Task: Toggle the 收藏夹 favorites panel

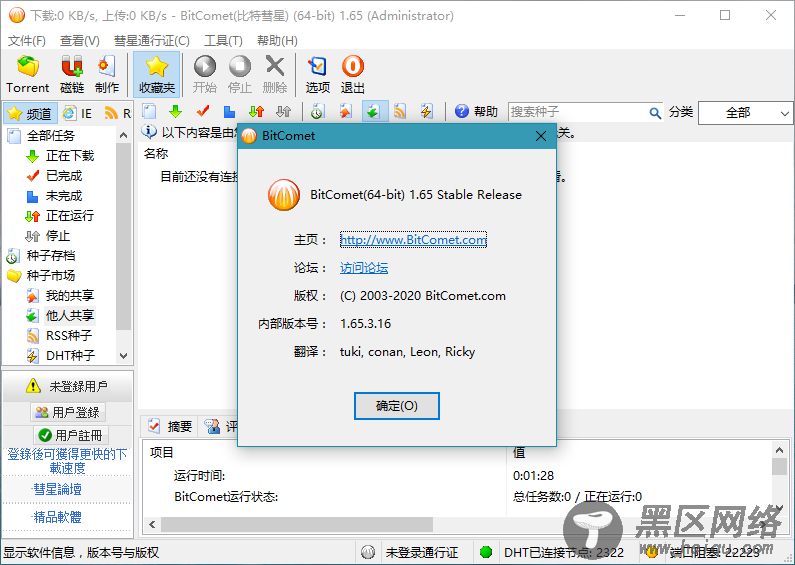Action: [x=157, y=74]
